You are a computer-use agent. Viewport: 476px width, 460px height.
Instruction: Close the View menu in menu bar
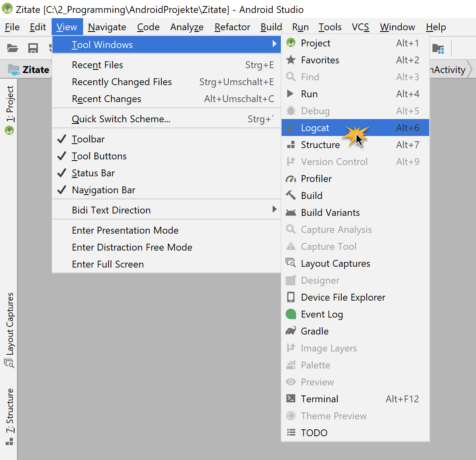[67, 27]
